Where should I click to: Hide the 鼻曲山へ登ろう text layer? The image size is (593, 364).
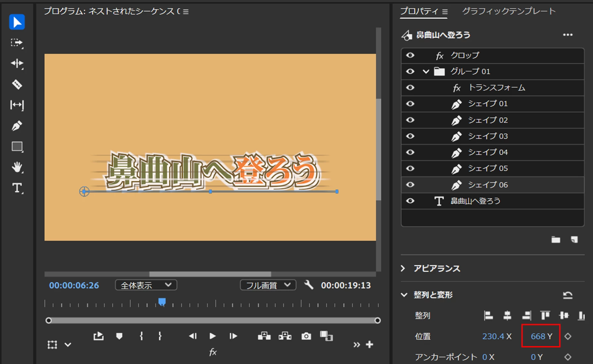(x=410, y=201)
